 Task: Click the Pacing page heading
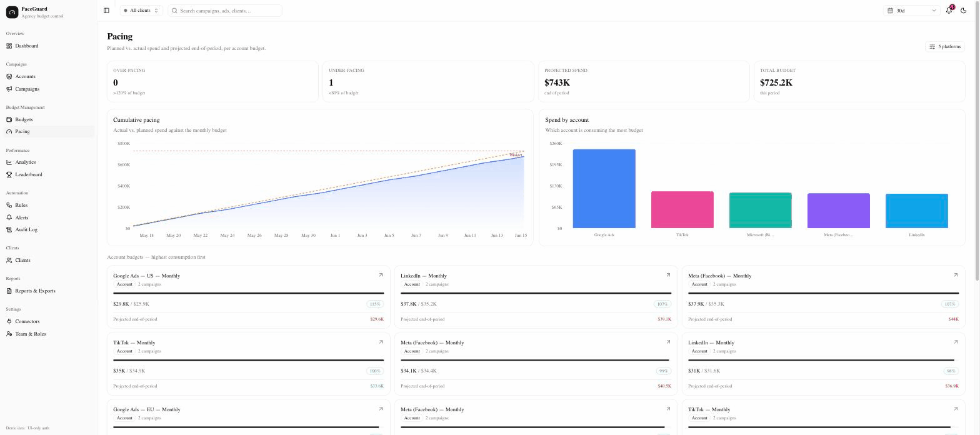[x=119, y=37]
